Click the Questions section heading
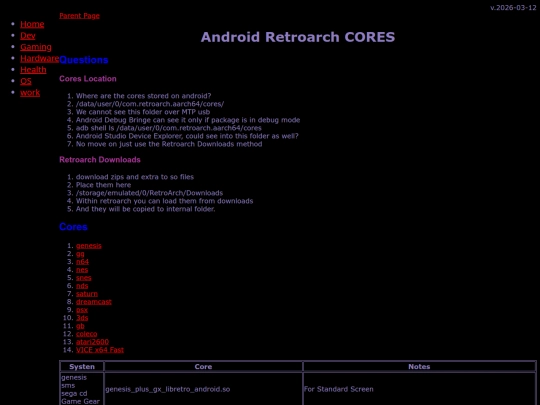Image resolution: width=540 pixels, height=405 pixels. (84, 60)
